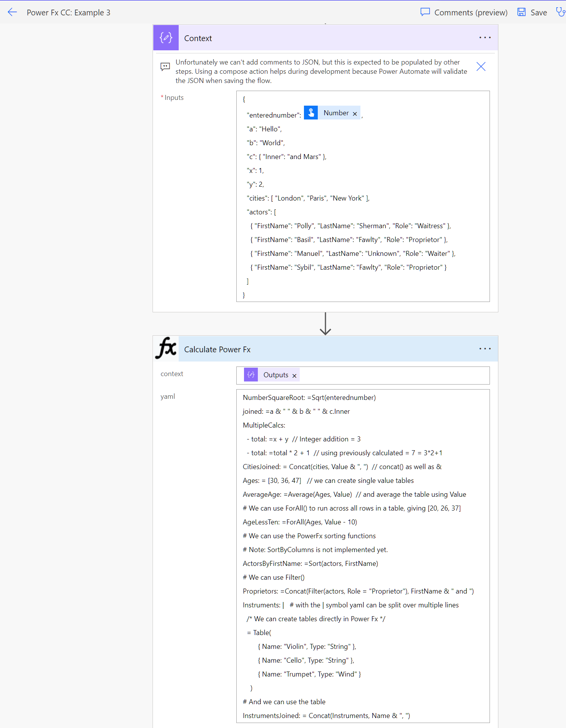Click the Manuel Unknown actor row
The image size is (566, 728).
click(353, 254)
